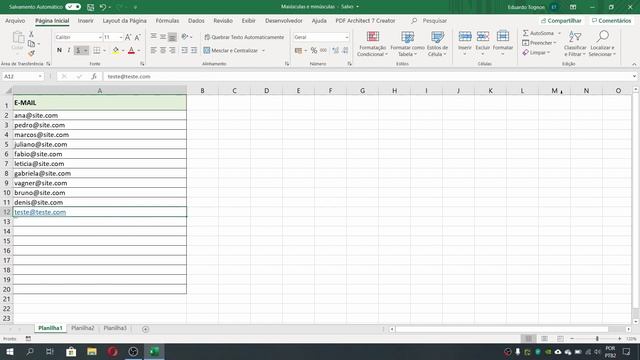Screen dimensions: 640x360
Task: Decrease font size with the smaller A icon
Action: pyautogui.click(x=138, y=37)
